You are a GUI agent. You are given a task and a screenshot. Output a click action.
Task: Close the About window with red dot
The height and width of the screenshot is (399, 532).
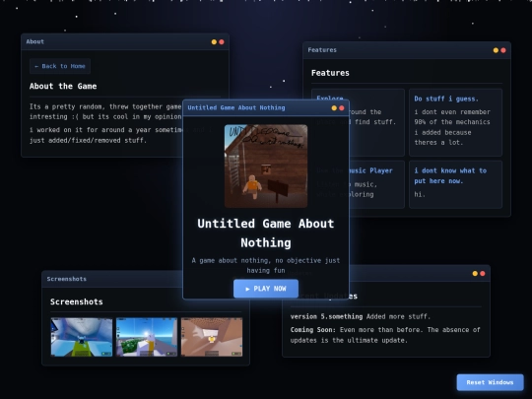(x=222, y=42)
